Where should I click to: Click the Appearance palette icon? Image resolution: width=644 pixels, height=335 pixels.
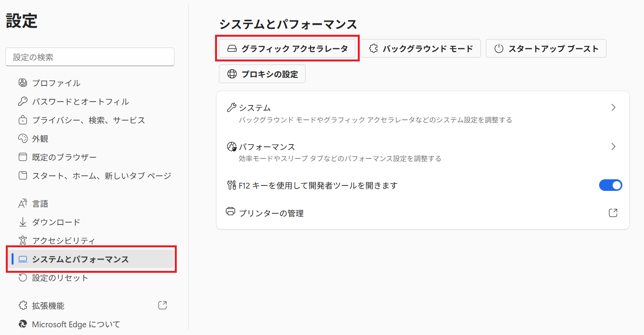coord(23,138)
